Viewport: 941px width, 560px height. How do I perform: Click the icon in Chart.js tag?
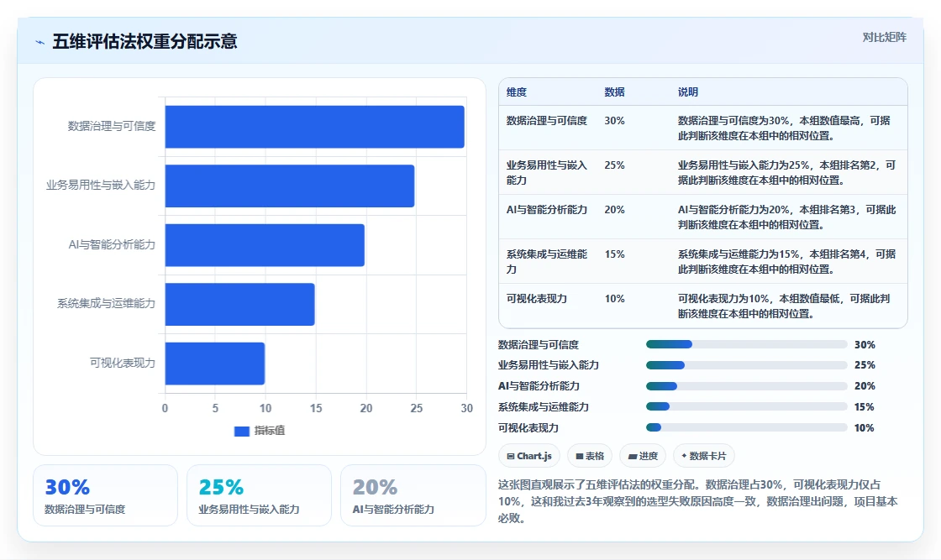coord(511,456)
